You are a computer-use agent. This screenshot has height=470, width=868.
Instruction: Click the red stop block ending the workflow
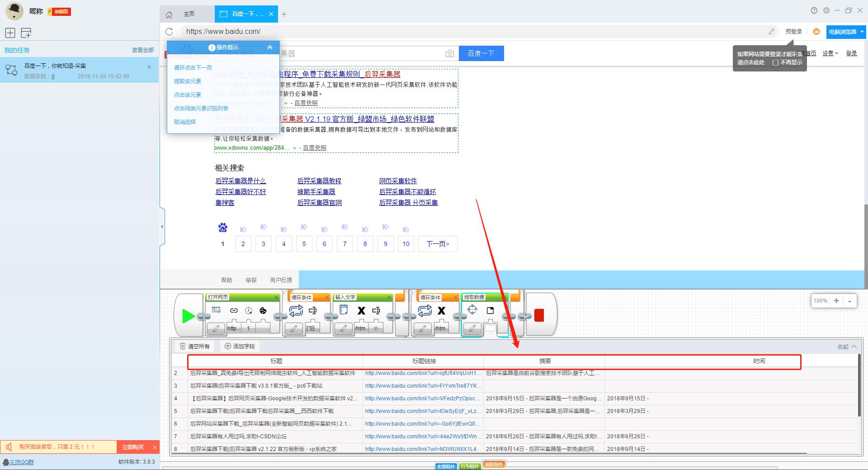tap(539, 315)
